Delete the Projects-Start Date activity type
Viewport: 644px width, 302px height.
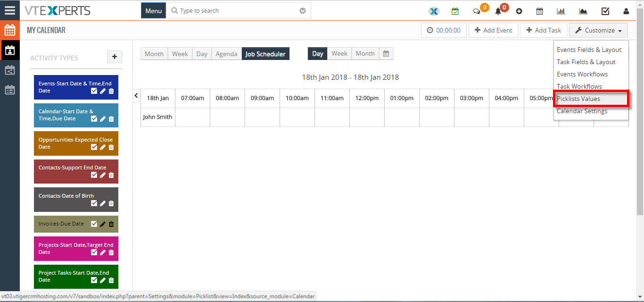tap(111, 252)
